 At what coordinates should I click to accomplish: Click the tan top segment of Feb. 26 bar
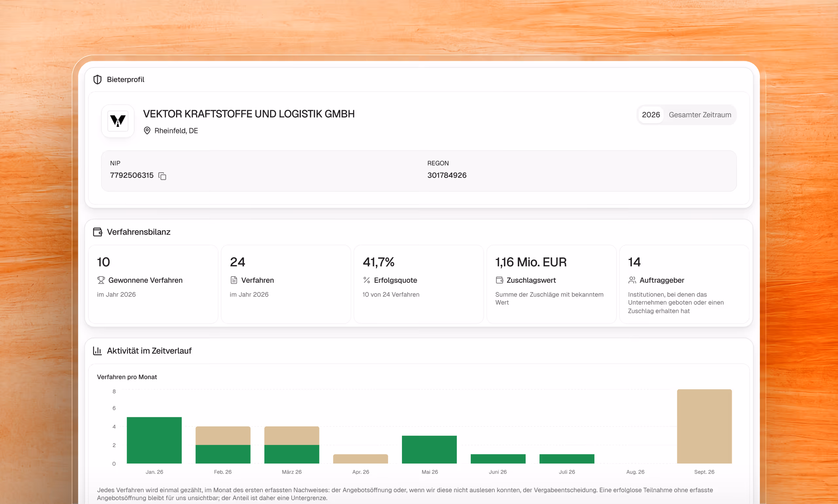pyautogui.click(x=223, y=436)
